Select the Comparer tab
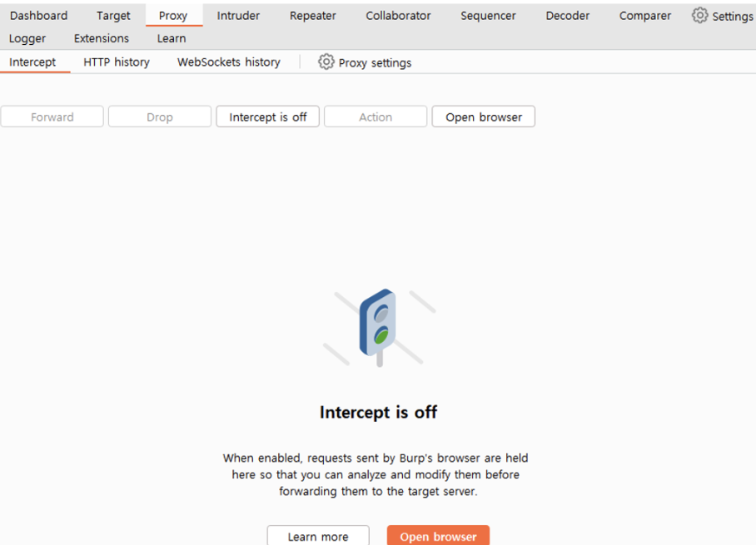 click(x=645, y=16)
